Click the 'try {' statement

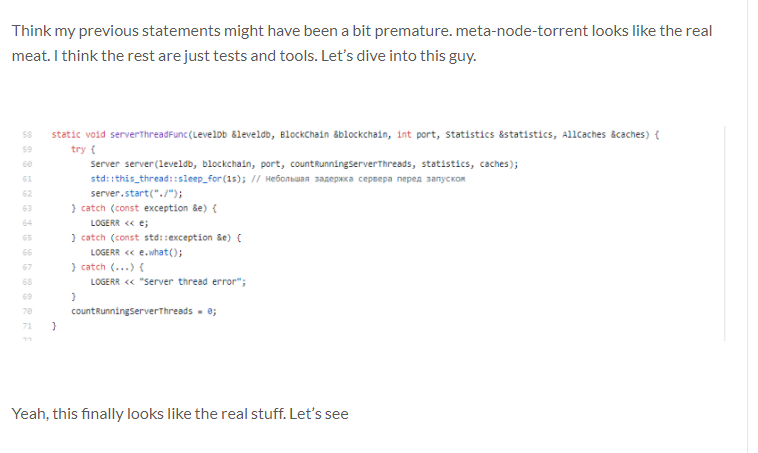(x=83, y=149)
